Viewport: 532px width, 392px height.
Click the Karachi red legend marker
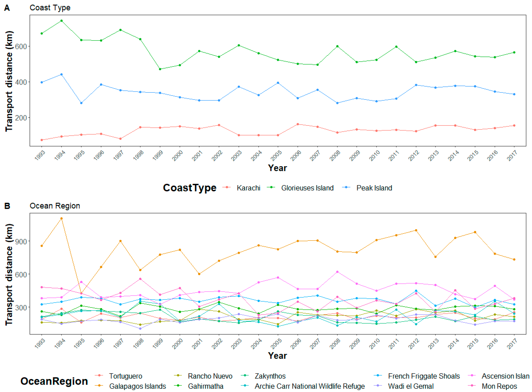click(227, 188)
